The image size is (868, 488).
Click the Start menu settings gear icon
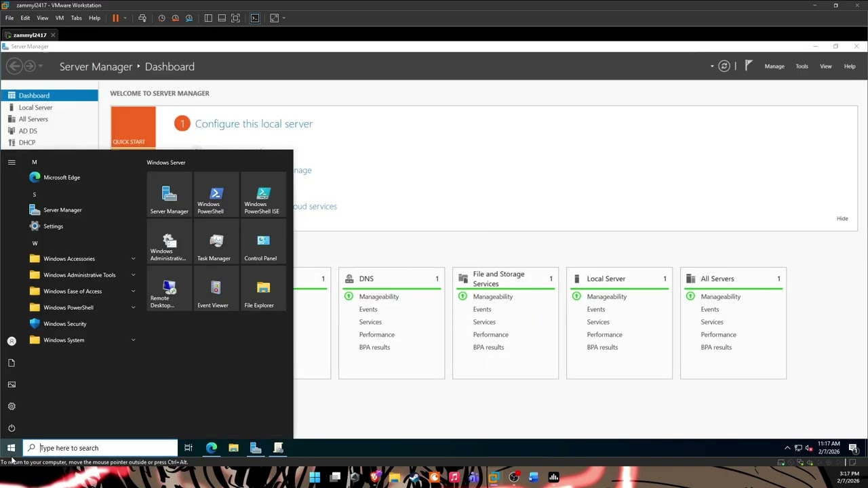(x=12, y=407)
